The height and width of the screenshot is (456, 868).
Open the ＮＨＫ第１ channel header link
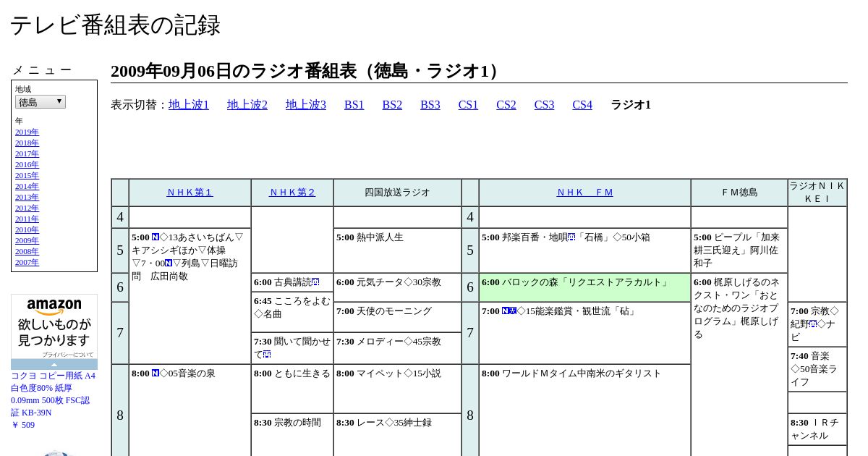pos(190,193)
